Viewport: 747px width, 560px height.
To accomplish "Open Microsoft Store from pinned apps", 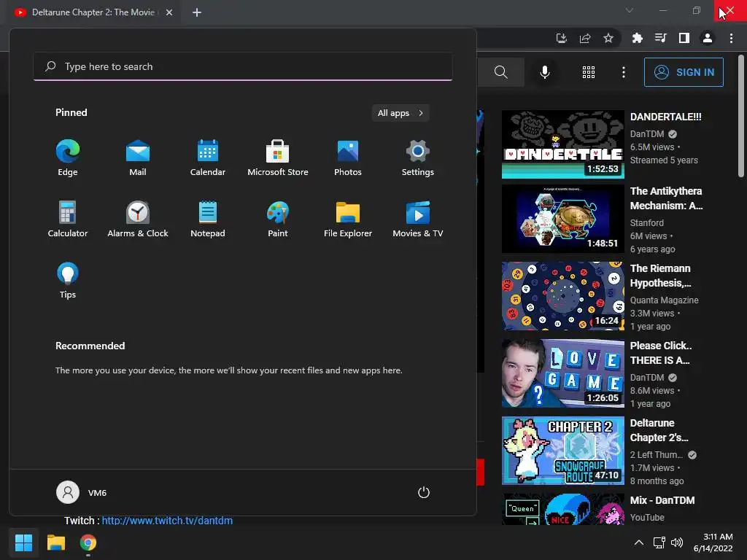I will [278, 157].
